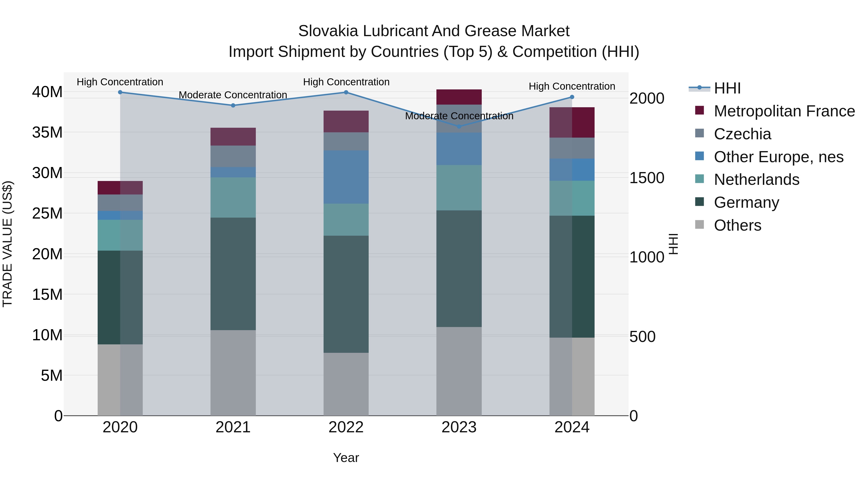Click 'High Concentration' annotation above 2022

coord(346,82)
